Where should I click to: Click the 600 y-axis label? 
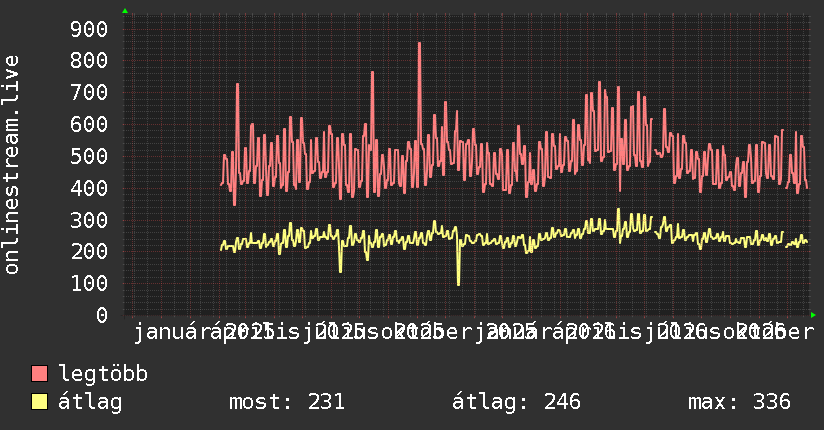click(x=89, y=125)
